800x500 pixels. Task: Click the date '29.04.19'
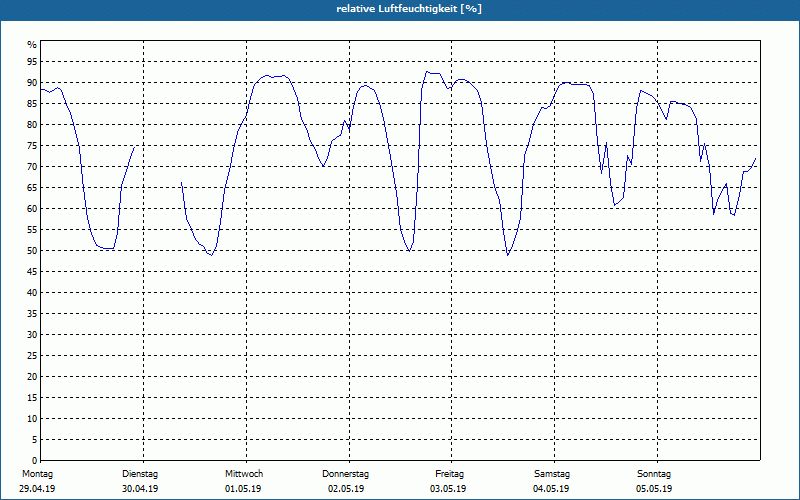click(x=37, y=489)
